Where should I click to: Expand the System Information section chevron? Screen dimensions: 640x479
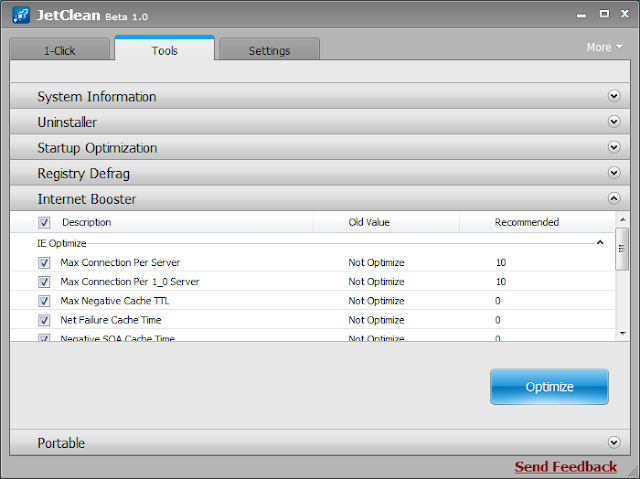[614, 96]
